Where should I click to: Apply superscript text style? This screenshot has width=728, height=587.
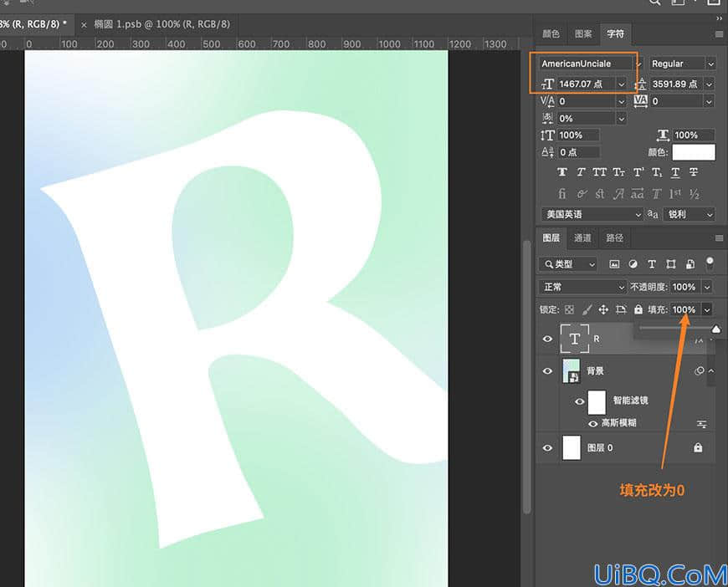click(638, 172)
